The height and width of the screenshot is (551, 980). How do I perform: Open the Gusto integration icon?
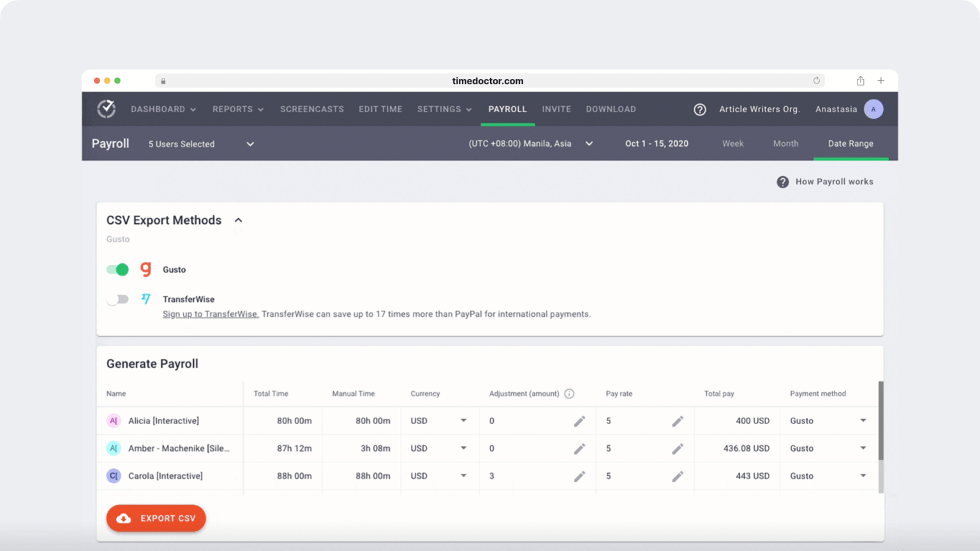coord(145,269)
